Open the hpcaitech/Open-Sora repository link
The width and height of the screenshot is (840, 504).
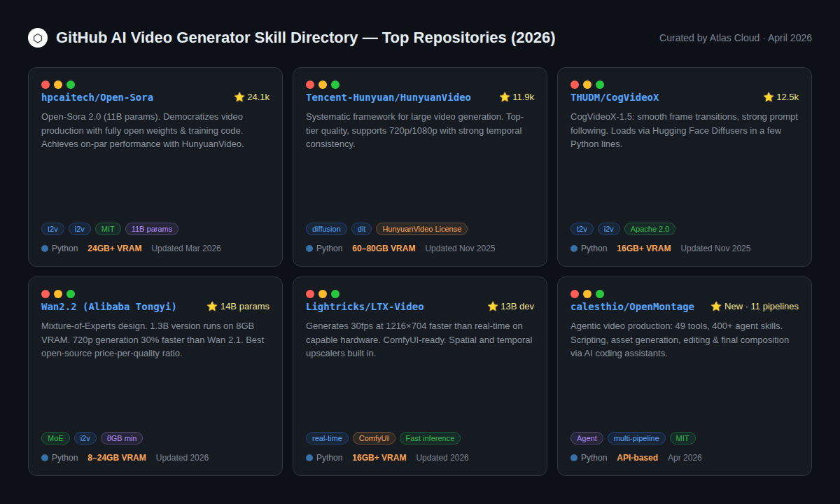[x=97, y=97]
